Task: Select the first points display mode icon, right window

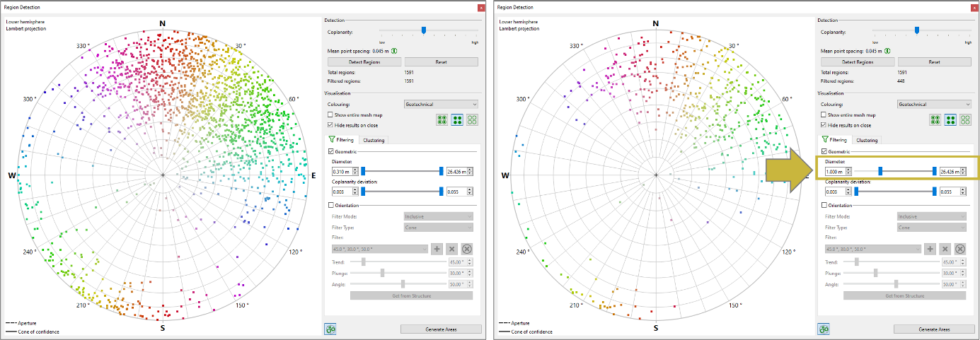Action: [x=935, y=120]
